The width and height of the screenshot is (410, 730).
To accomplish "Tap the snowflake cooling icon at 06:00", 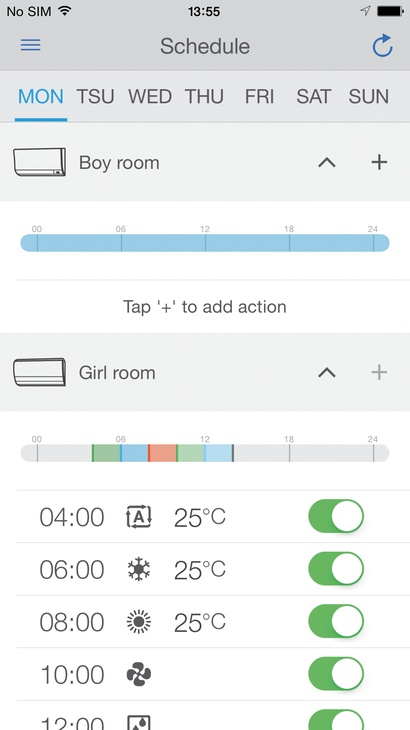I will point(139,569).
